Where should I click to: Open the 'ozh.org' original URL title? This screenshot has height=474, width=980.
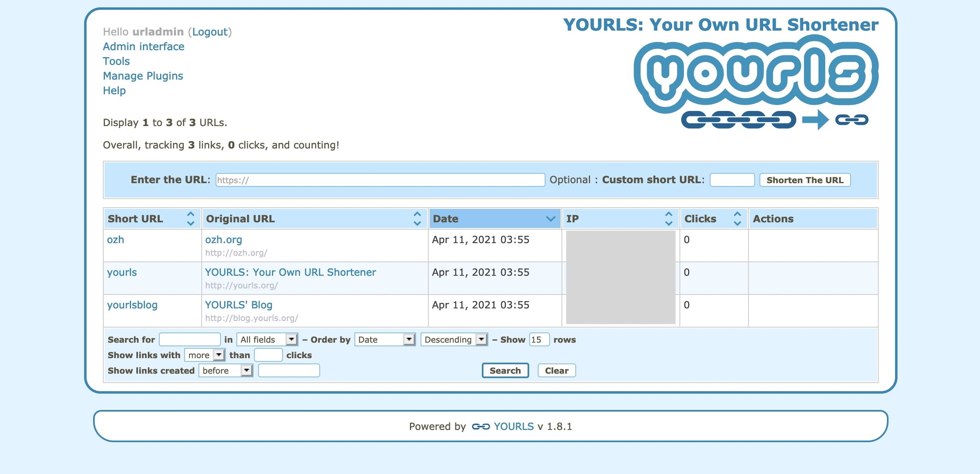[224, 240]
